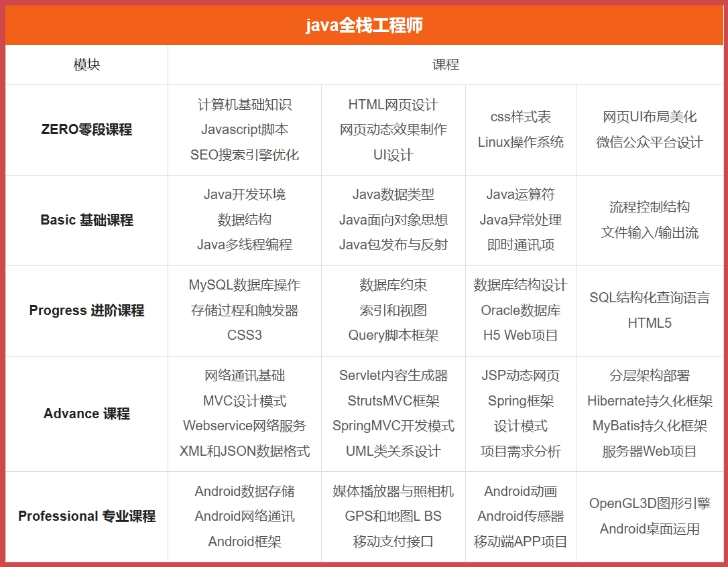Click the Basic 基础课程 module label

[x=86, y=220]
